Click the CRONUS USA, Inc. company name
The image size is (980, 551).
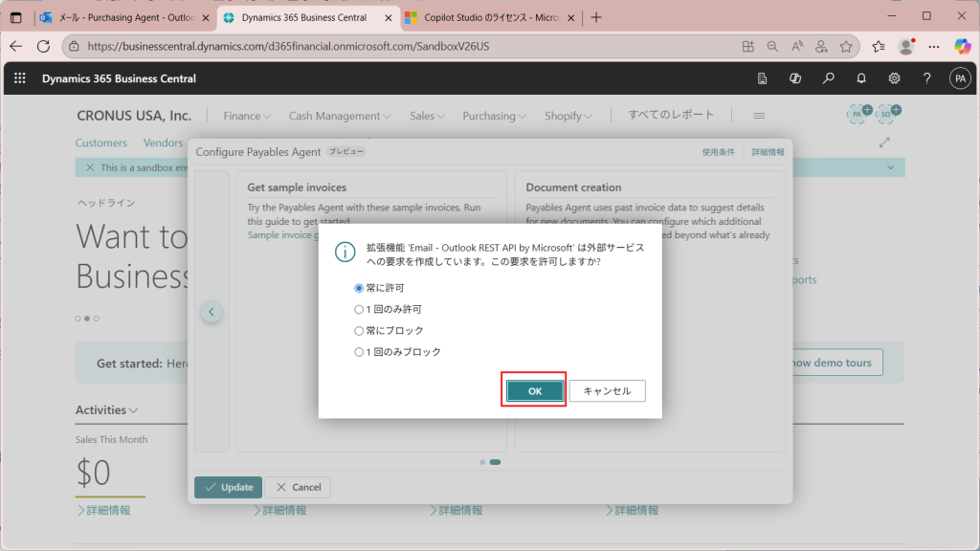134,116
